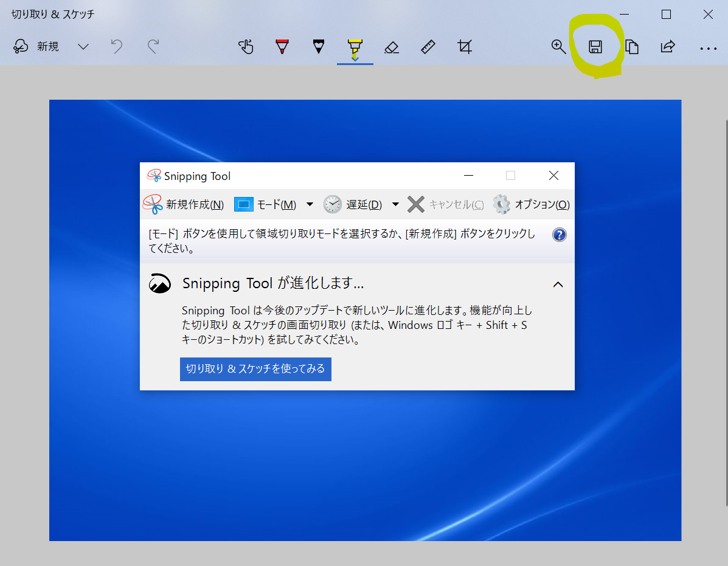The width and height of the screenshot is (728, 566).
Task: Open the three-dots more menu
Action: pos(708,48)
